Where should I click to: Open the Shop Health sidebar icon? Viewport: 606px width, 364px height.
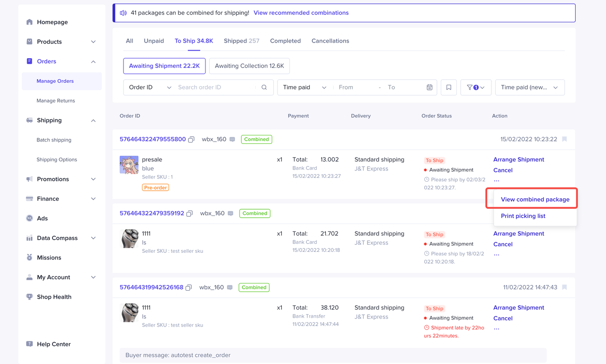[x=29, y=297]
